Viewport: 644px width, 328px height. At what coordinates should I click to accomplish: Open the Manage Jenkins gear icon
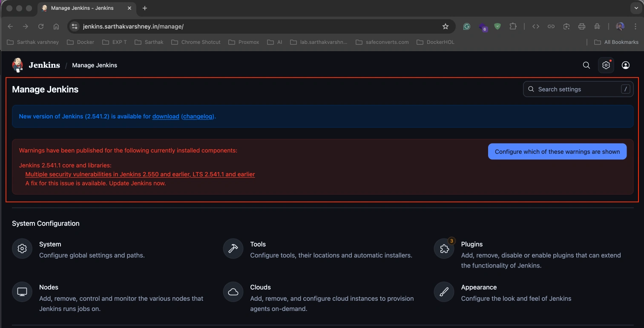pos(606,65)
